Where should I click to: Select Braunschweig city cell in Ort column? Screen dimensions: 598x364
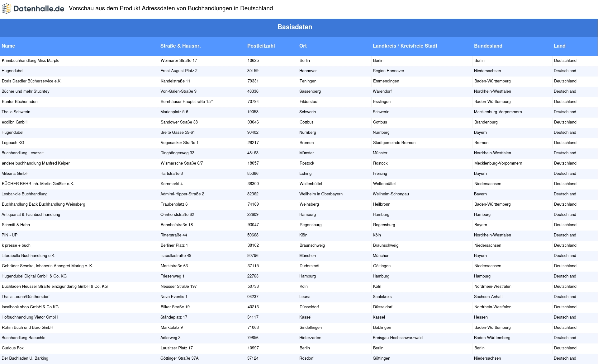pyautogui.click(x=312, y=245)
